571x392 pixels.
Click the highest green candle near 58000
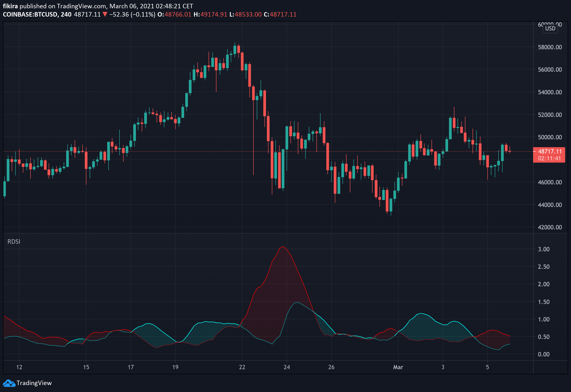[x=235, y=50]
